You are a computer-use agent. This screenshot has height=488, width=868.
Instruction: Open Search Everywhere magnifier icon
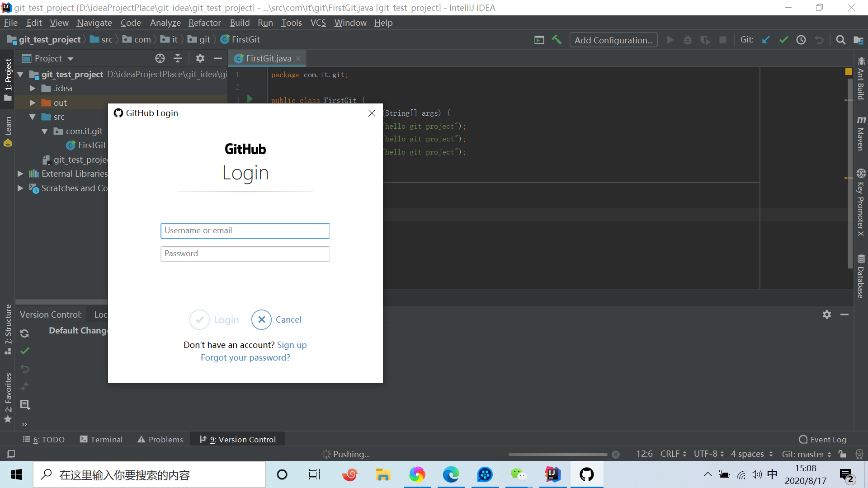pyautogui.click(x=840, y=40)
